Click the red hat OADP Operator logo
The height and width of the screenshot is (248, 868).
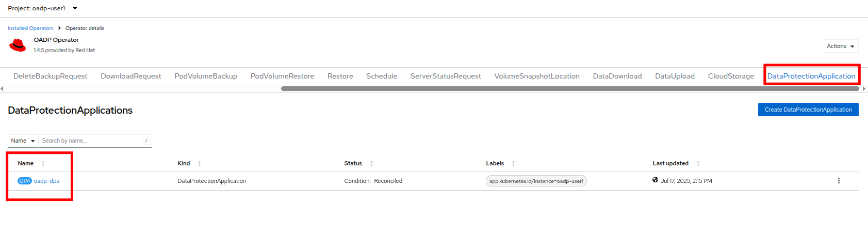tap(18, 45)
